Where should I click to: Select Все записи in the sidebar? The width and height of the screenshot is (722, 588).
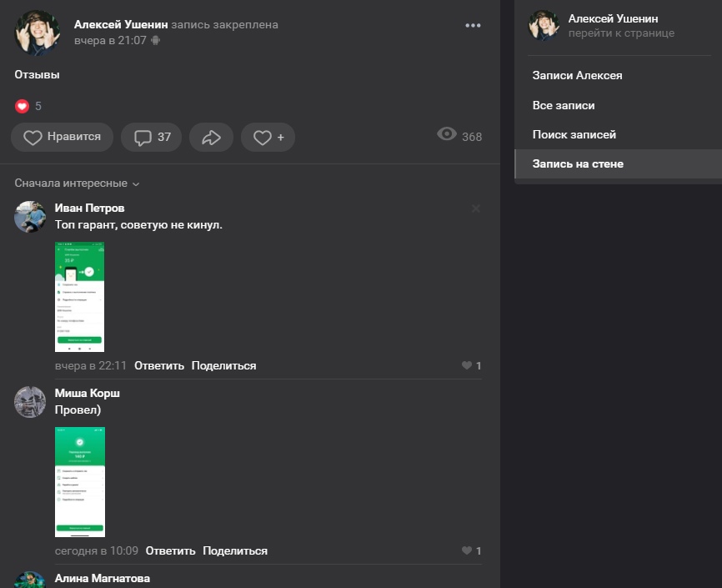[564, 106]
